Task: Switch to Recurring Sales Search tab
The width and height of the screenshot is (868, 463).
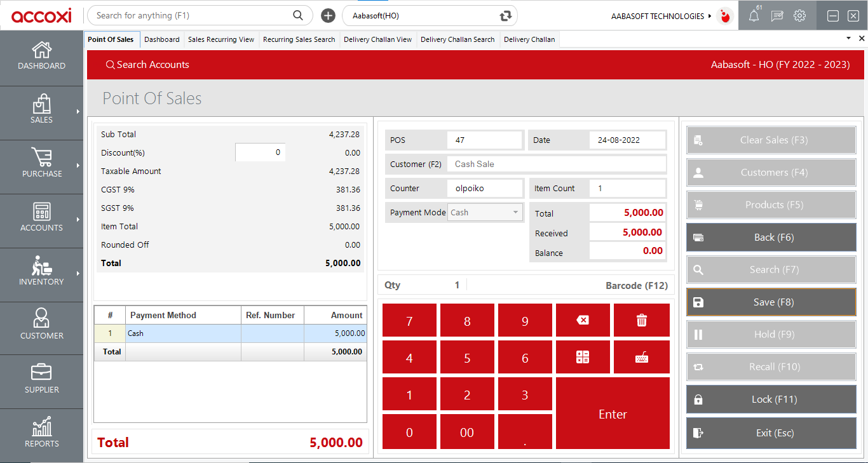Action: [299, 39]
